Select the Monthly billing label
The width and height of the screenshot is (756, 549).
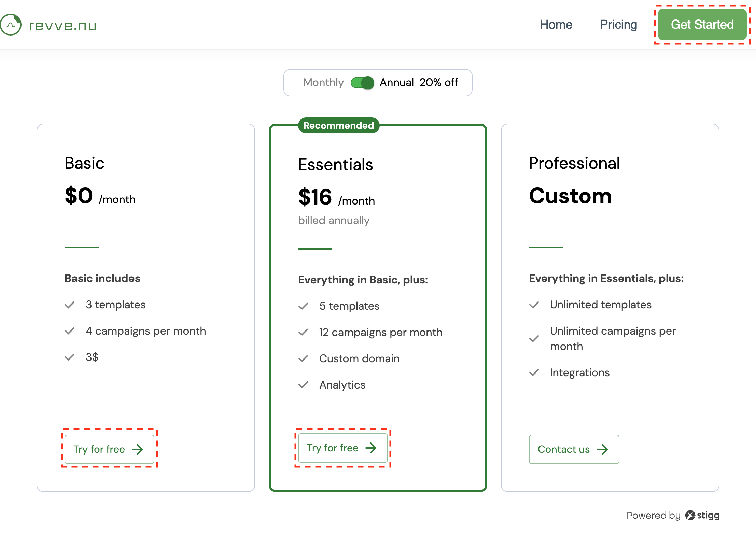click(323, 83)
